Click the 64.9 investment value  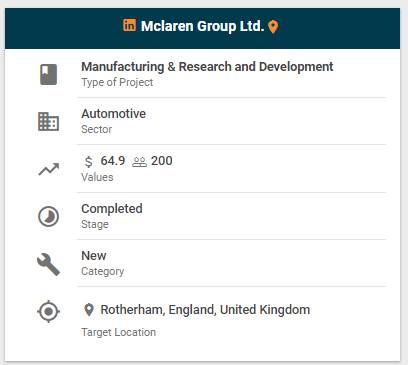click(x=113, y=161)
